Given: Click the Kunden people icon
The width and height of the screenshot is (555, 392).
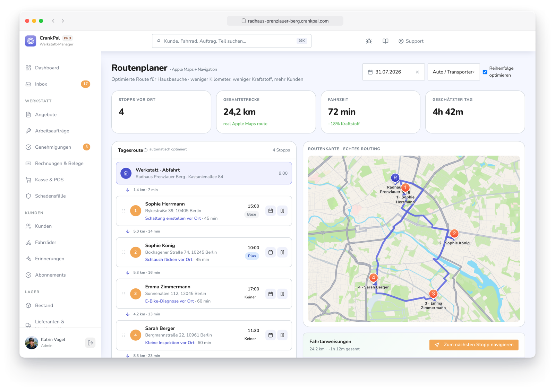Looking at the screenshot, I should (28, 226).
